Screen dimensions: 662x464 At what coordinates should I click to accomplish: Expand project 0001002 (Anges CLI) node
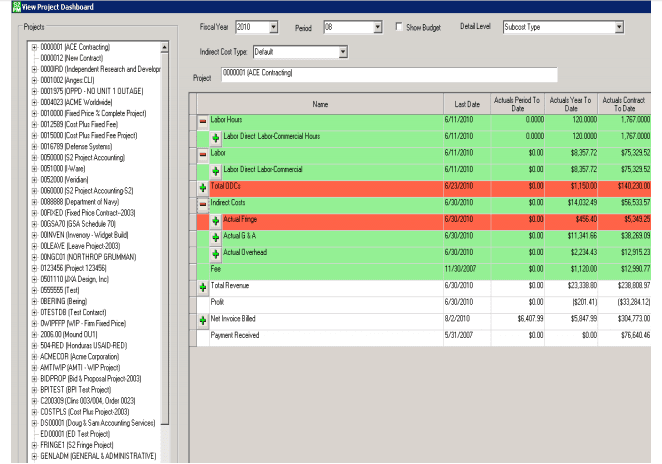tap(35, 78)
